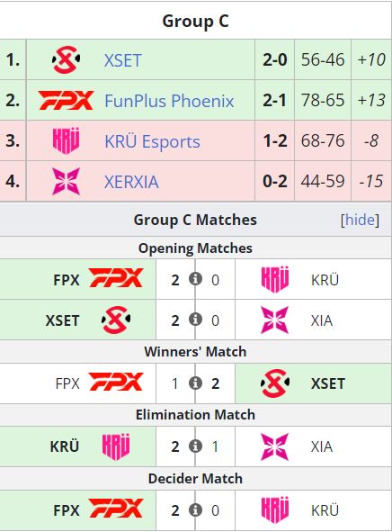Screen dimensions: 392x532
Task: Click XSET logo in the Winners' Match row
Action: pos(275,383)
